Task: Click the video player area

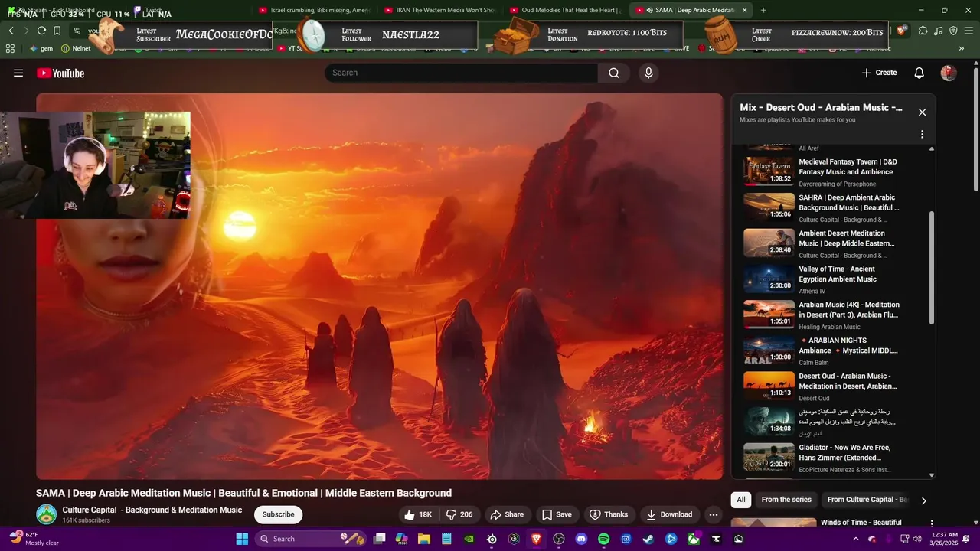Action: tap(379, 286)
